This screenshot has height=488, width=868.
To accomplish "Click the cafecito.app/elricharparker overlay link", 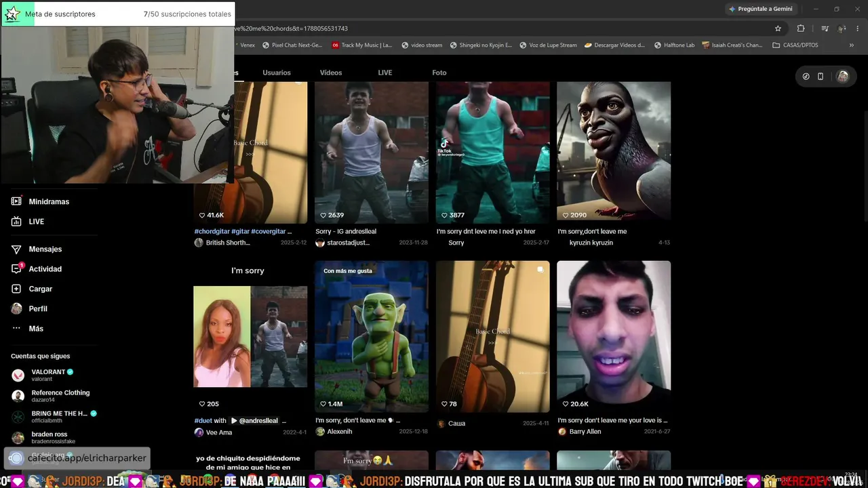I will click(x=77, y=458).
